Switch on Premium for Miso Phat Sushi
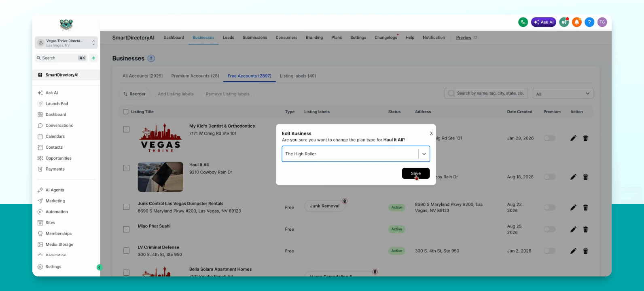This screenshot has width=644, height=291. click(549, 229)
